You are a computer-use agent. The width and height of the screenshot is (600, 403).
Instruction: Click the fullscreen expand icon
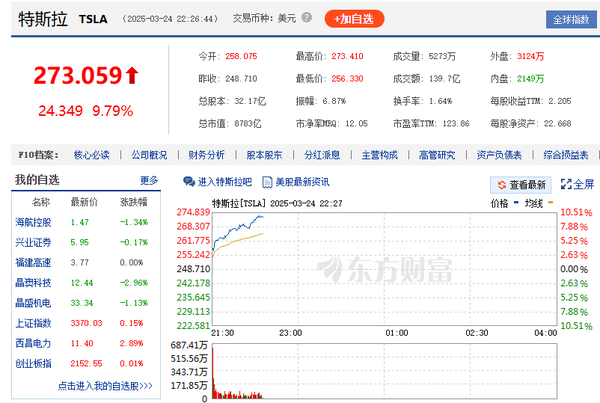(566, 184)
